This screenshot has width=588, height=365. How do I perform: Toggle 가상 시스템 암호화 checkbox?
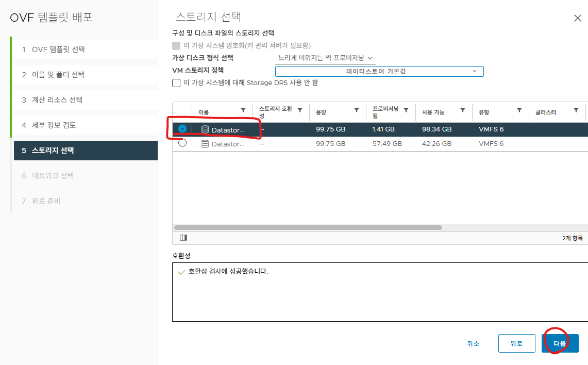(x=176, y=46)
